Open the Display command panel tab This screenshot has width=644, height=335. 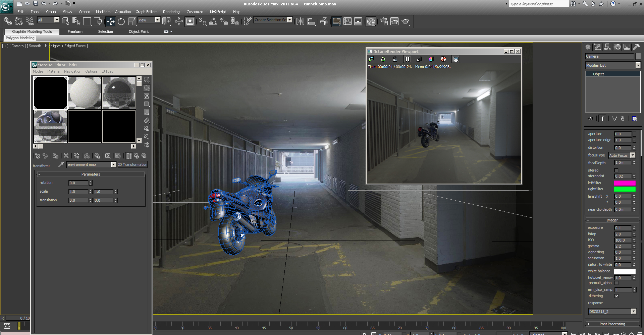[627, 47]
